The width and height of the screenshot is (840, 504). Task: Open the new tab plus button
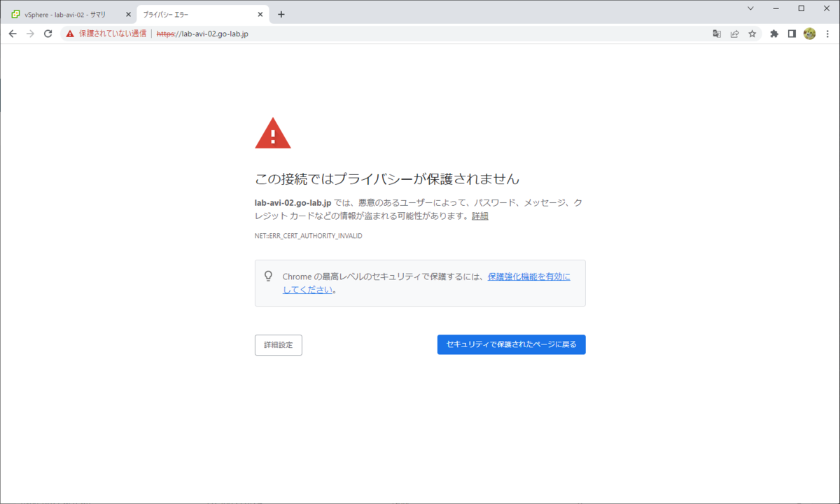click(281, 14)
